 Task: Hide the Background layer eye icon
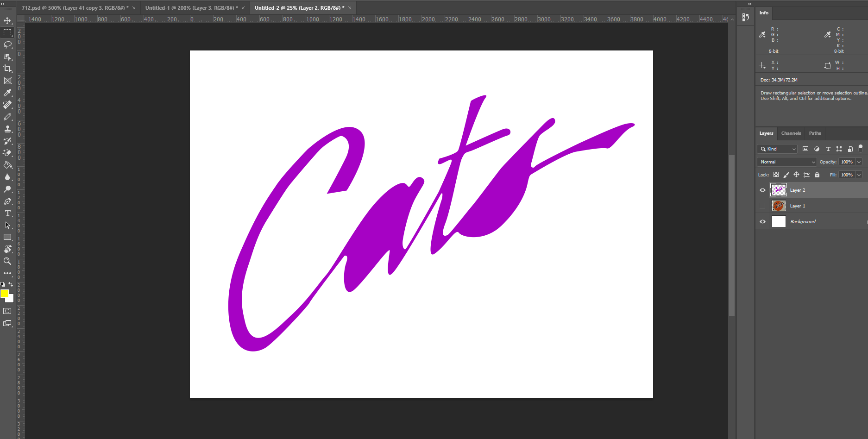click(x=762, y=221)
